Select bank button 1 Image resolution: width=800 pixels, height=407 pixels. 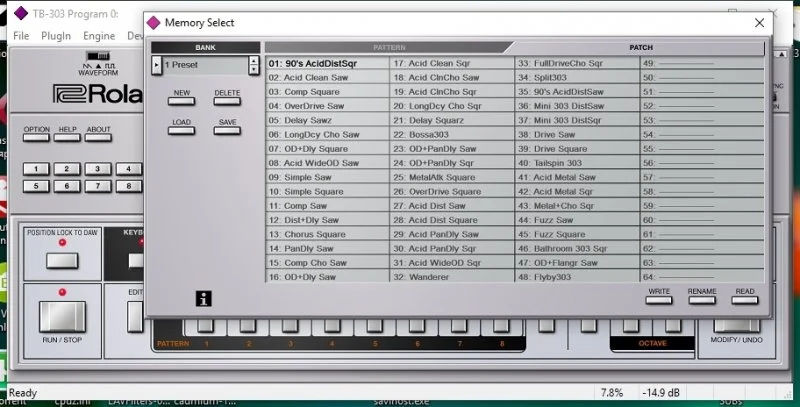36,169
